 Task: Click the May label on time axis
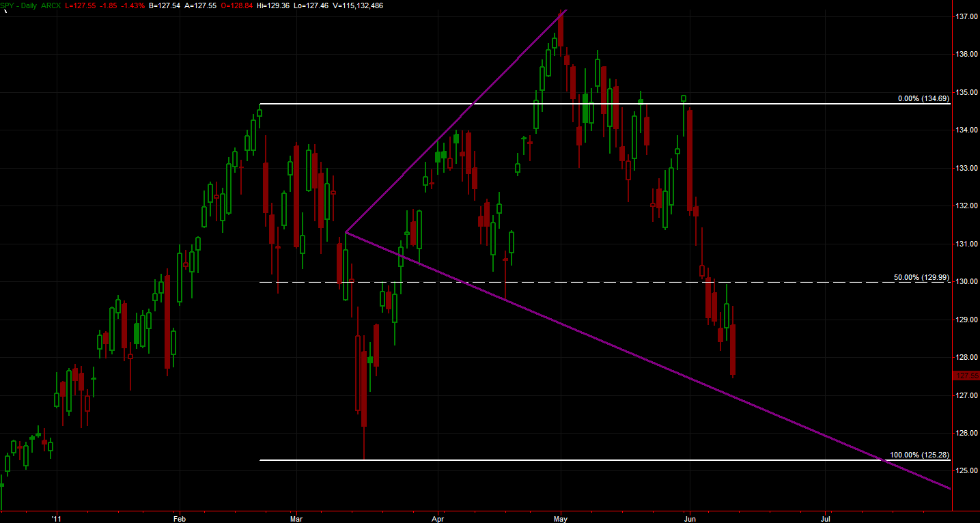coord(561,518)
